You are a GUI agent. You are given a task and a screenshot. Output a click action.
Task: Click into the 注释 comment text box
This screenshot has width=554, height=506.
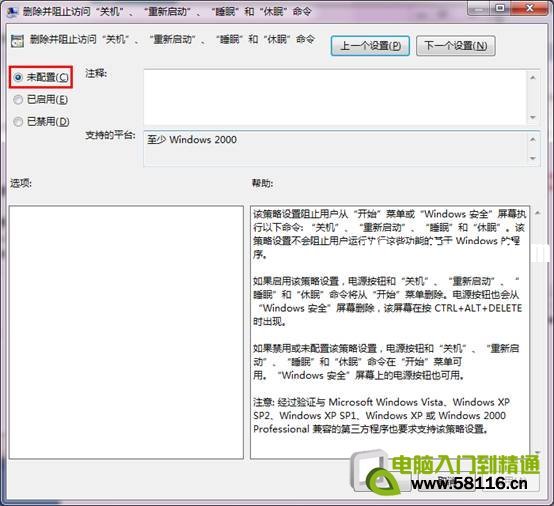tap(335, 97)
